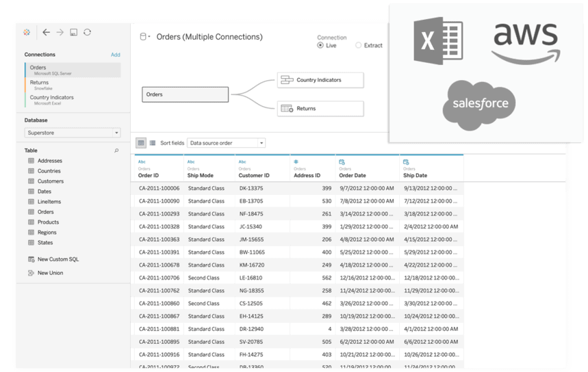Refresh the data source
Screen dimensions: 588x372
87,32
